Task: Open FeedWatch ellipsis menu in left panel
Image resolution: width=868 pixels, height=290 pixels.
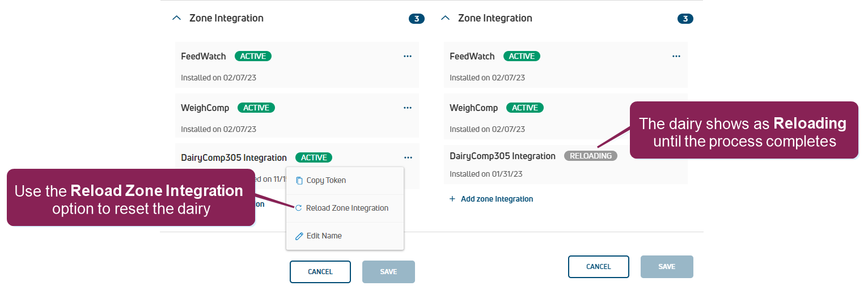Action: point(407,56)
